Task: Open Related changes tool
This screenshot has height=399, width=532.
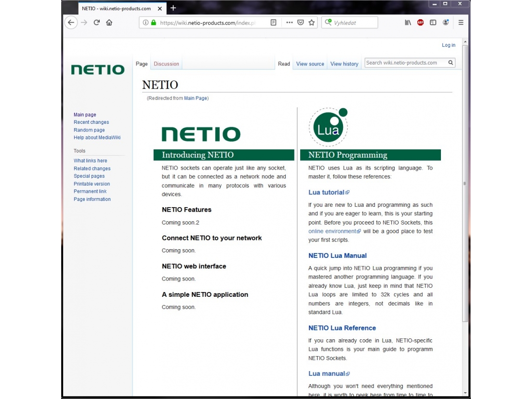Action: 92,169
